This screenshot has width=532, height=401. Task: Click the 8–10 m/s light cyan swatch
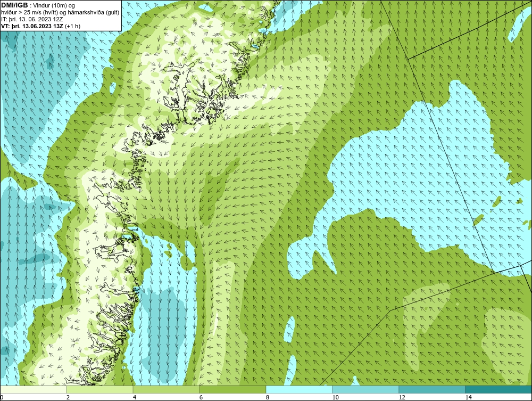[x=299, y=389]
